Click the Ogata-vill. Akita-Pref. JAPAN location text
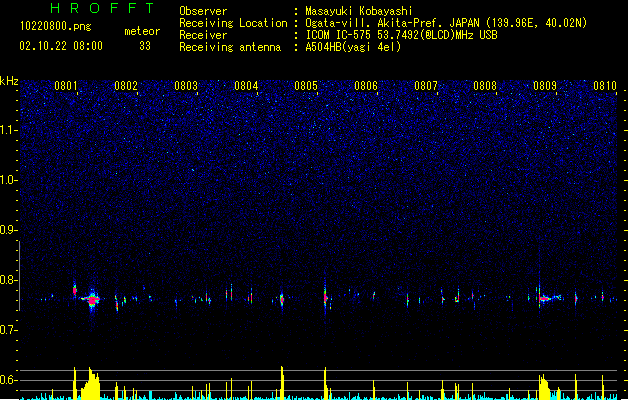 click(446, 23)
